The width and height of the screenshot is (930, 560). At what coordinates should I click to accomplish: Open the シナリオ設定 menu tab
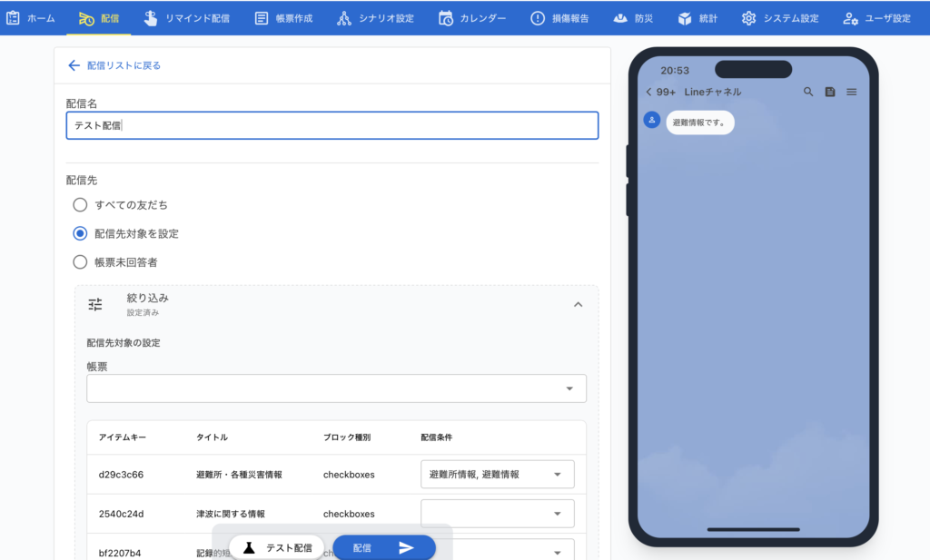click(x=375, y=18)
